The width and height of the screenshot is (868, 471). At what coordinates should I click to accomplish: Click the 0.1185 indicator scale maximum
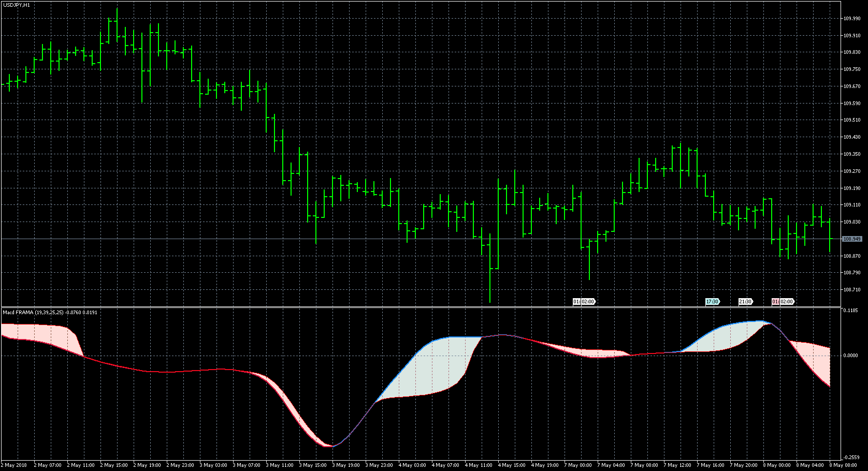point(850,311)
